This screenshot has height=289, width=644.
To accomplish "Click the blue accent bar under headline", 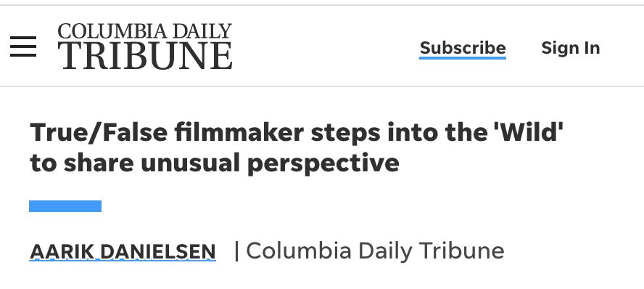I will pyautogui.click(x=65, y=206).
